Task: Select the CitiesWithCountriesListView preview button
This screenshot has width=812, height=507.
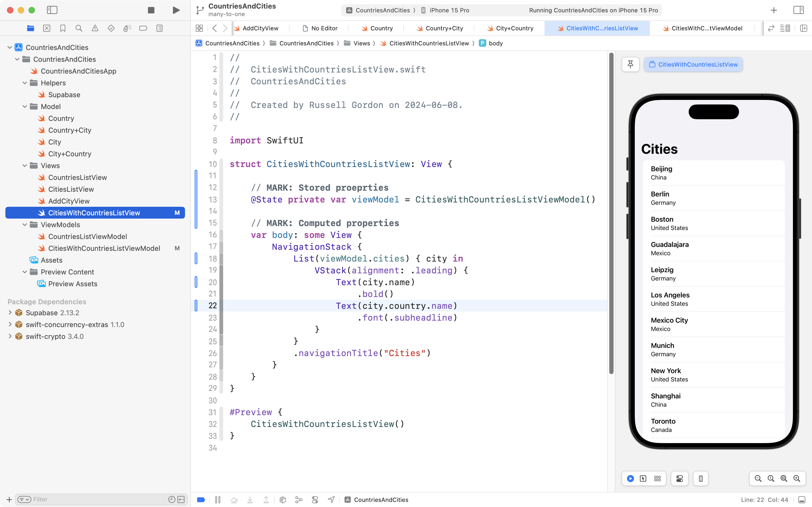Action: click(693, 64)
